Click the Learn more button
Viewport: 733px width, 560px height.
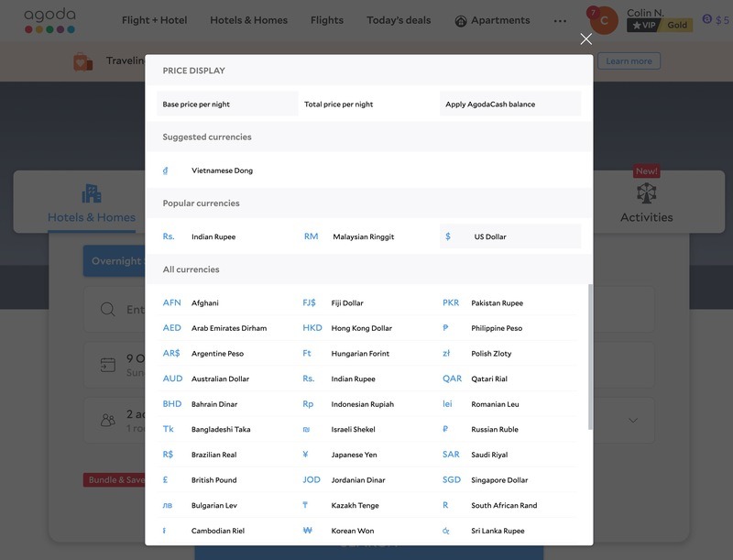(x=629, y=61)
